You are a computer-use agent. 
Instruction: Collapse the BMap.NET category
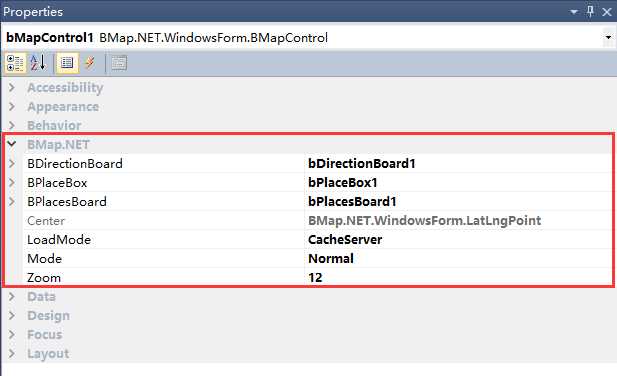(12, 144)
